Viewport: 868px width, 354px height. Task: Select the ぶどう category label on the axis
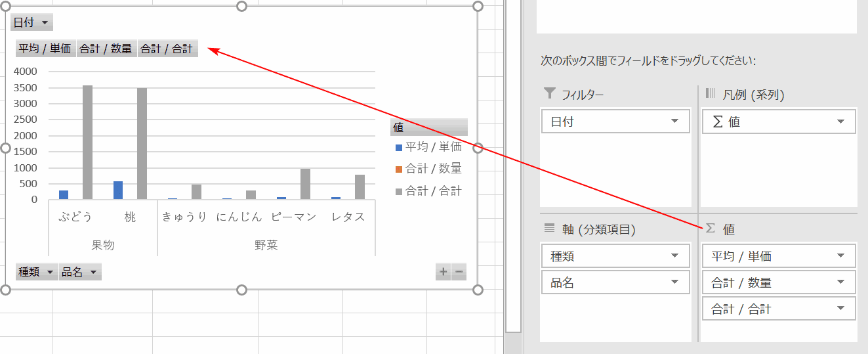[75, 217]
